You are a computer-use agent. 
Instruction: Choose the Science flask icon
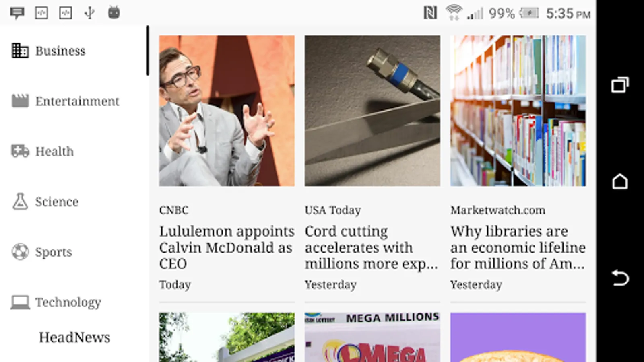pos(20,201)
